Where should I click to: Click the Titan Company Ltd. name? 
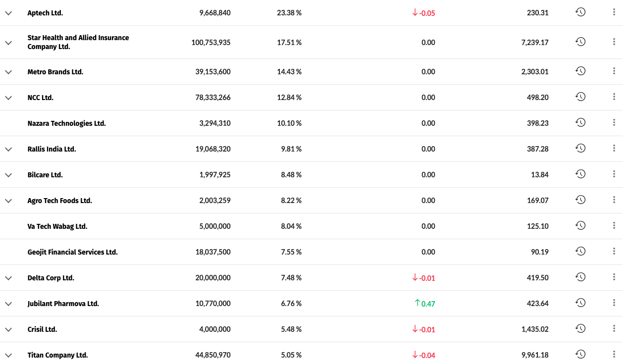[x=57, y=355]
